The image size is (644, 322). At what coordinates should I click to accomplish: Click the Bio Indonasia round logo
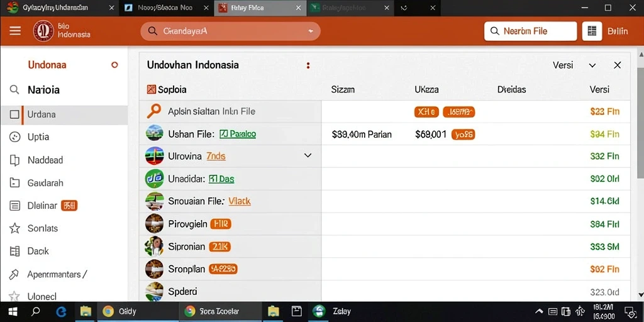[43, 31]
